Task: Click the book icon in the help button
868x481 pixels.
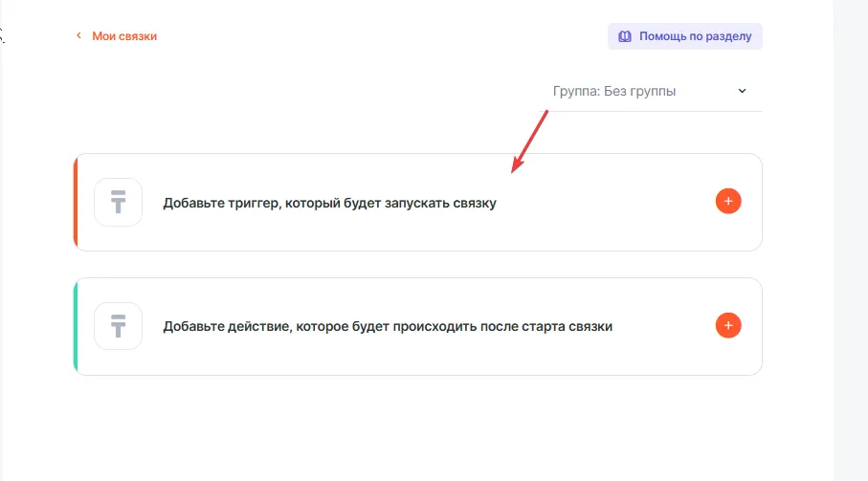Action: pos(625,36)
